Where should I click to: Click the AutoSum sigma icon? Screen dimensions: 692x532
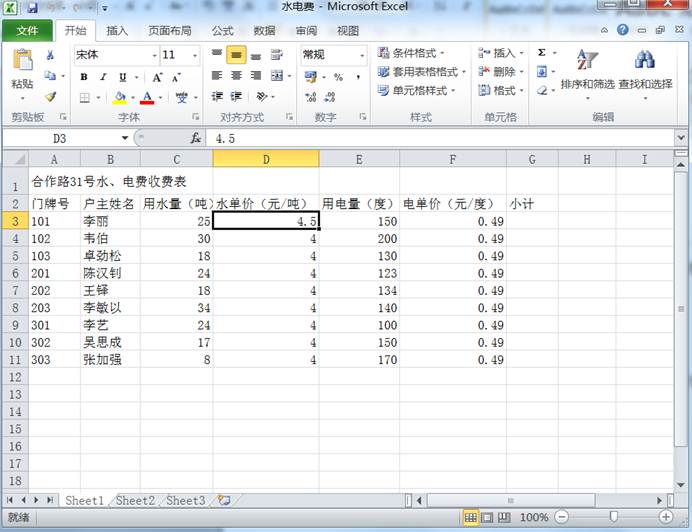[x=542, y=53]
